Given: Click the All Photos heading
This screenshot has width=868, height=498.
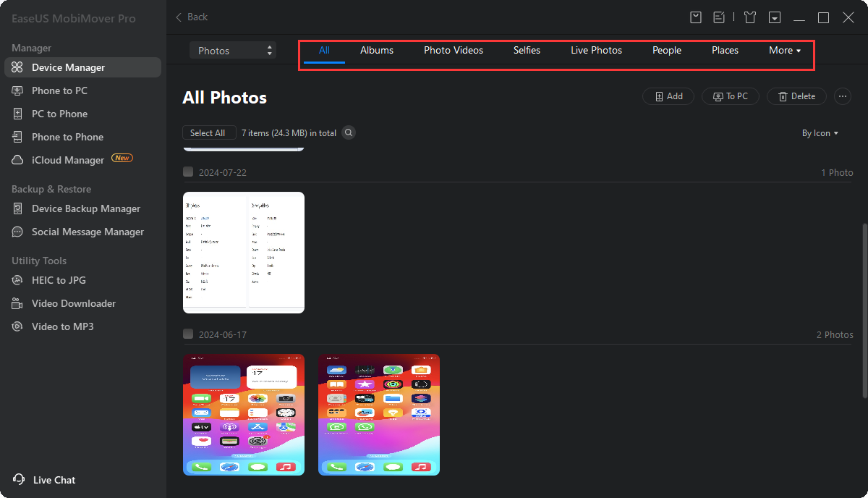Looking at the screenshot, I should point(224,98).
